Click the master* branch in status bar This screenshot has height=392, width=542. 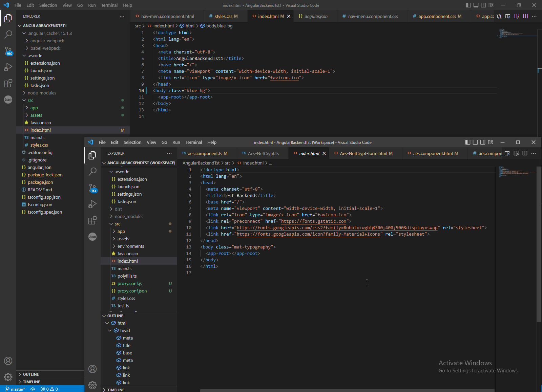[16, 389]
